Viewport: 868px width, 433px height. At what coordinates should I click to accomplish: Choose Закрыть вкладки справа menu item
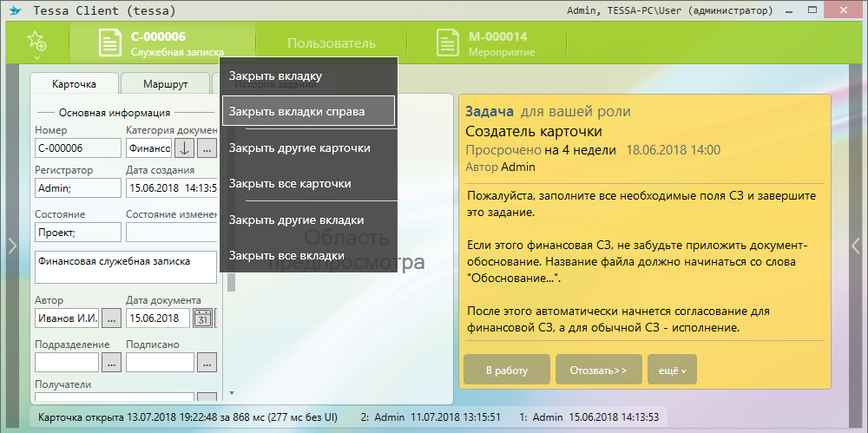tap(308, 111)
